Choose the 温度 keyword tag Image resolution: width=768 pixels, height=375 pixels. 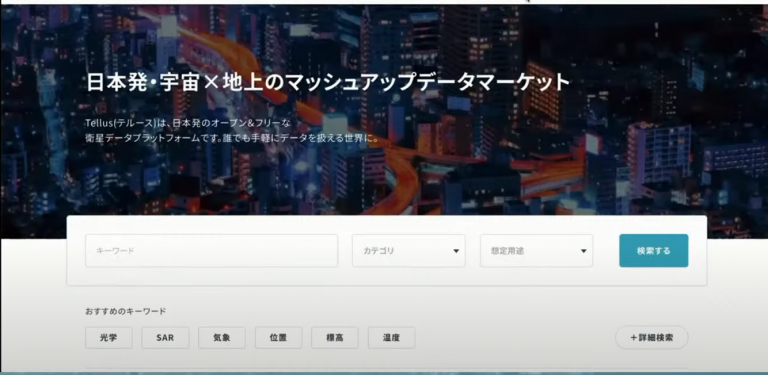tap(391, 338)
